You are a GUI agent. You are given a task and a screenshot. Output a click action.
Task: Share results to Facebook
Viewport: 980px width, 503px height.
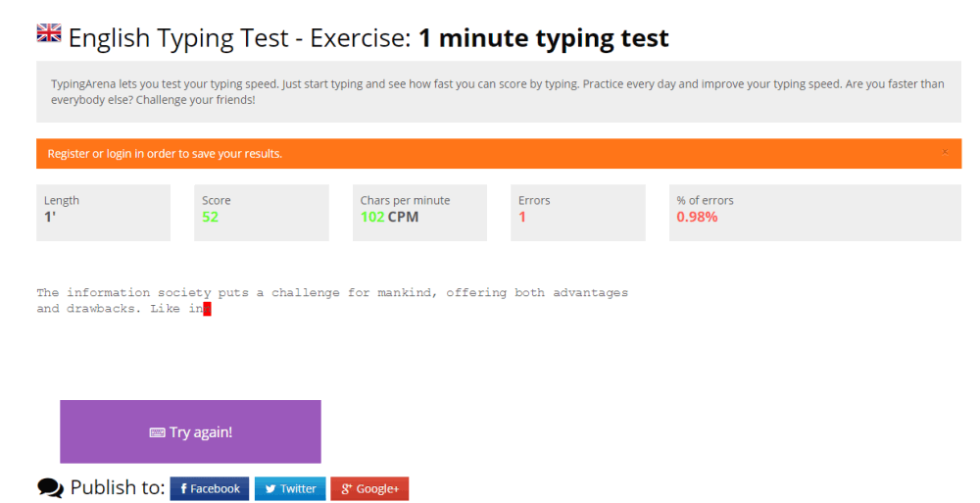[210, 488]
